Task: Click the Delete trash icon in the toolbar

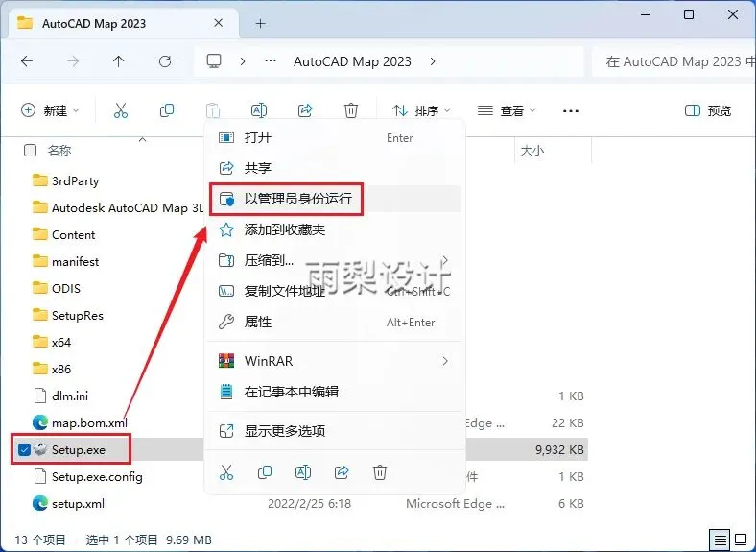Action: [x=351, y=110]
